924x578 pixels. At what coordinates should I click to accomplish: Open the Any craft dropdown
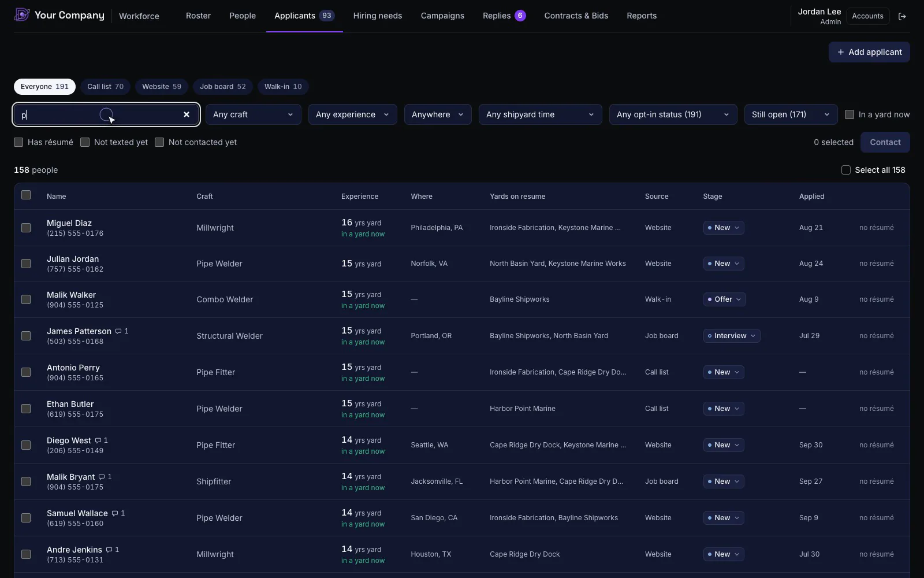tap(254, 114)
